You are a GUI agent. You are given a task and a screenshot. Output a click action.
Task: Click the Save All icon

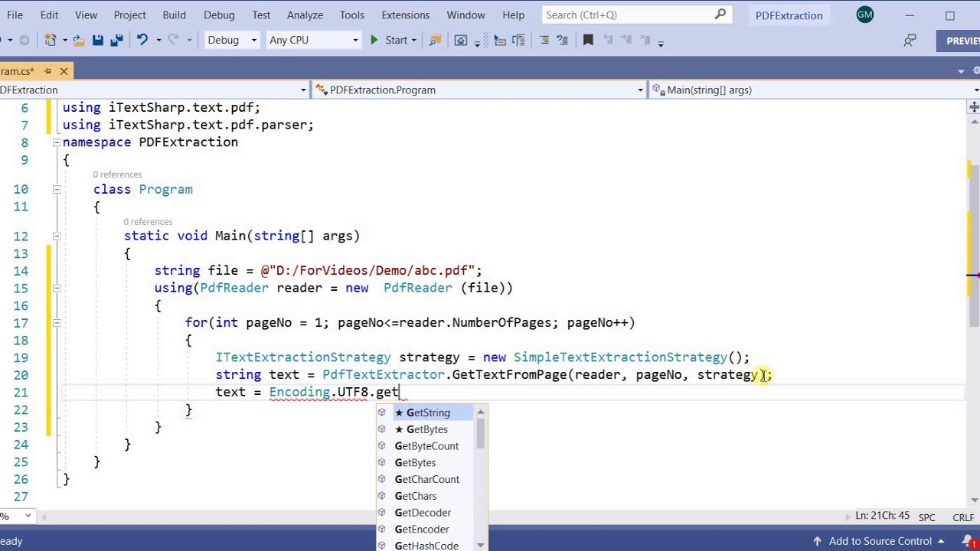pos(116,40)
